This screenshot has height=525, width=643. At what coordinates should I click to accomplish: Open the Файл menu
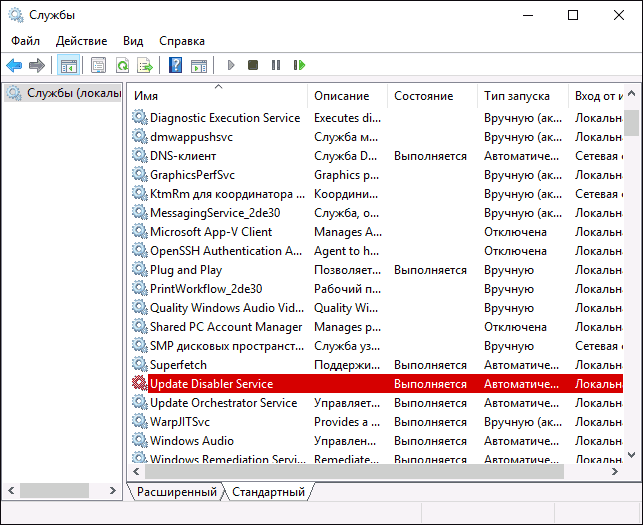26,41
